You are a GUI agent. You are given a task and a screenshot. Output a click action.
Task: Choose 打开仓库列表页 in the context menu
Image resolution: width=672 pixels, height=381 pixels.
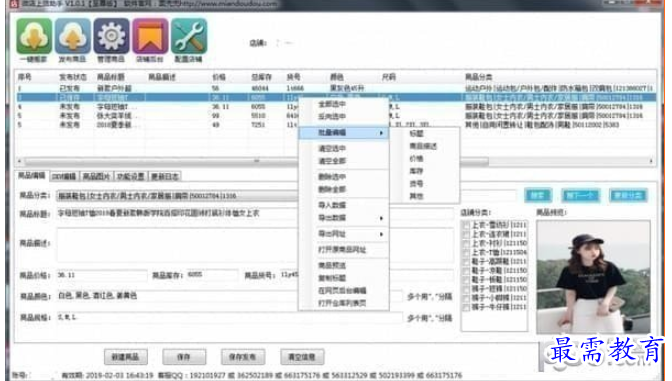point(344,303)
